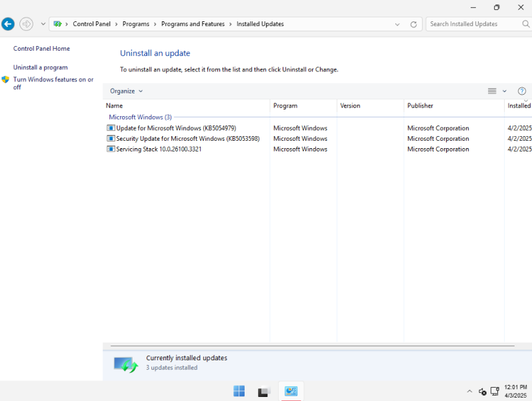The width and height of the screenshot is (532, 401).
Task: Click Microsoft Corporation publisher for Servicing Stack
Action: click(x=438, y=149)
